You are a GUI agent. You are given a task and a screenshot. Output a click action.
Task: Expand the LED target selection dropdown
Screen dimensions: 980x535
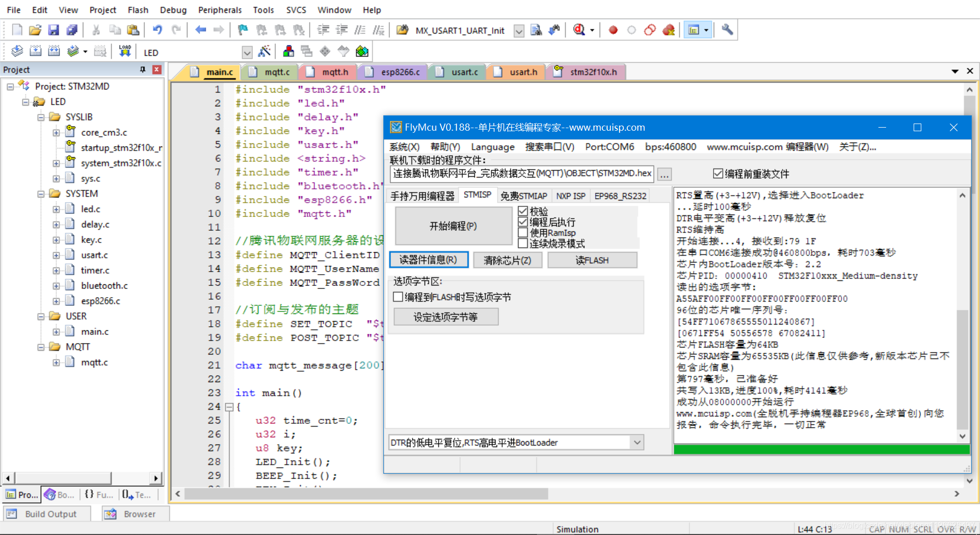tap(247, 52)
